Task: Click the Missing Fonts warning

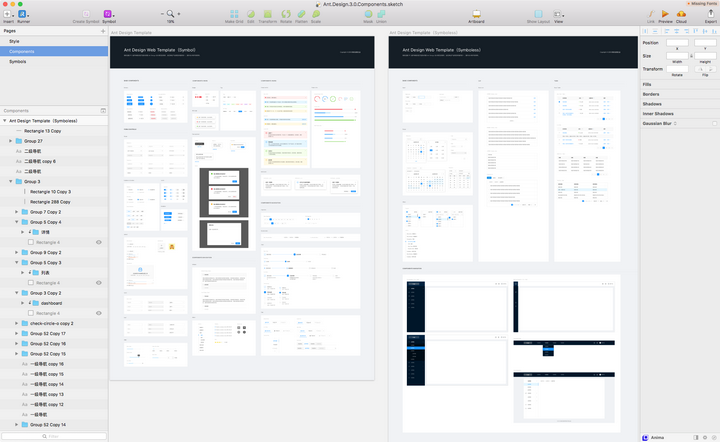Action: pos(702,4)
